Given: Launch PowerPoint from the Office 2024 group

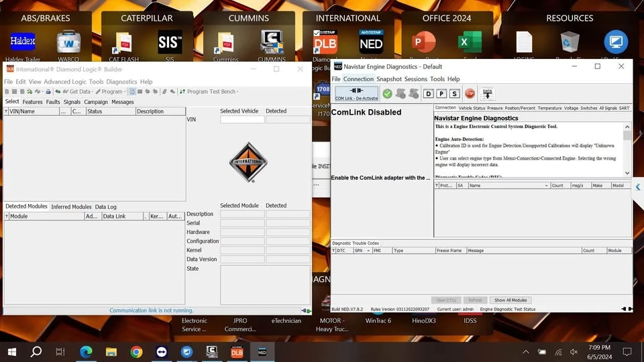Looking at the screenshot, I should (x=423, y=43).
